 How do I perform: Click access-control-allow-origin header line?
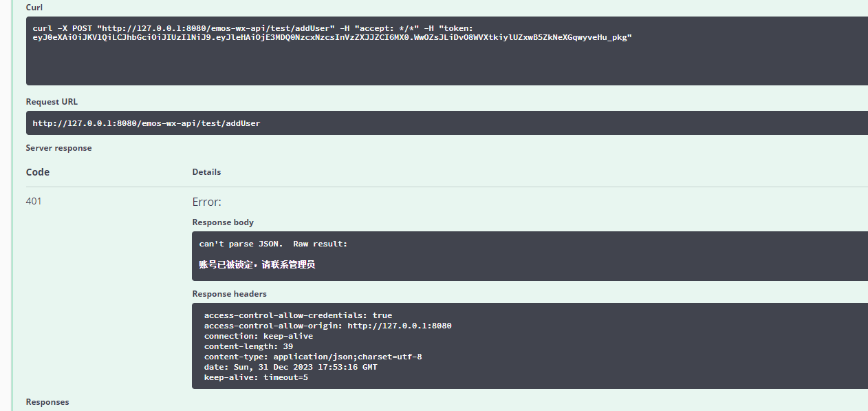(328, 326)
